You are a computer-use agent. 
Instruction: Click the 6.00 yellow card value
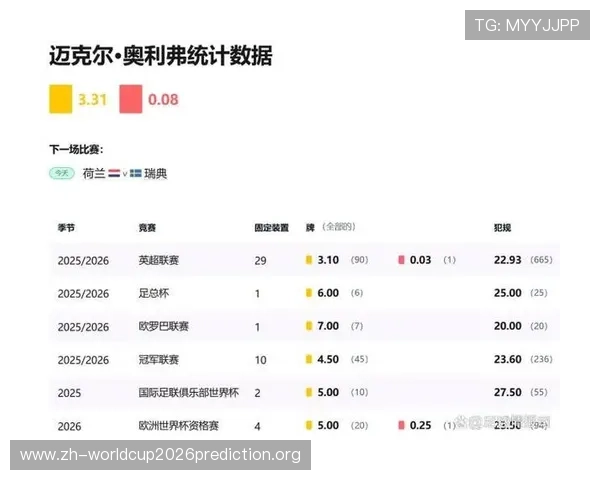pyautogui.click(x=328, y=293)
